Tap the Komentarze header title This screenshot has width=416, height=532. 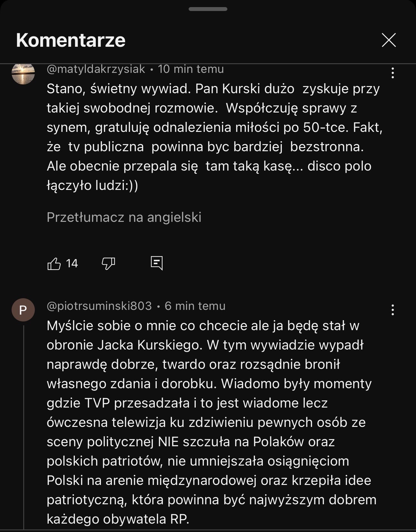[x=71, y=40]
